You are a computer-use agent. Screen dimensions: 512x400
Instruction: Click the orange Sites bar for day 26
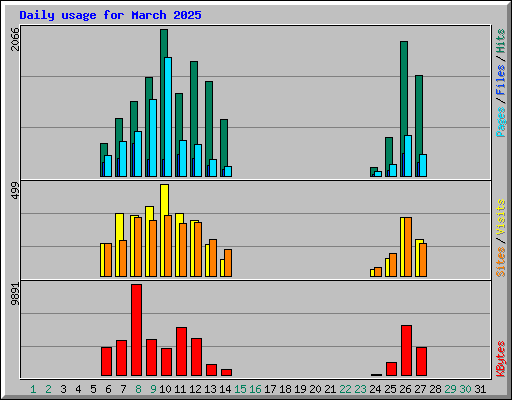pyautogui.click(x=408, y=247)
